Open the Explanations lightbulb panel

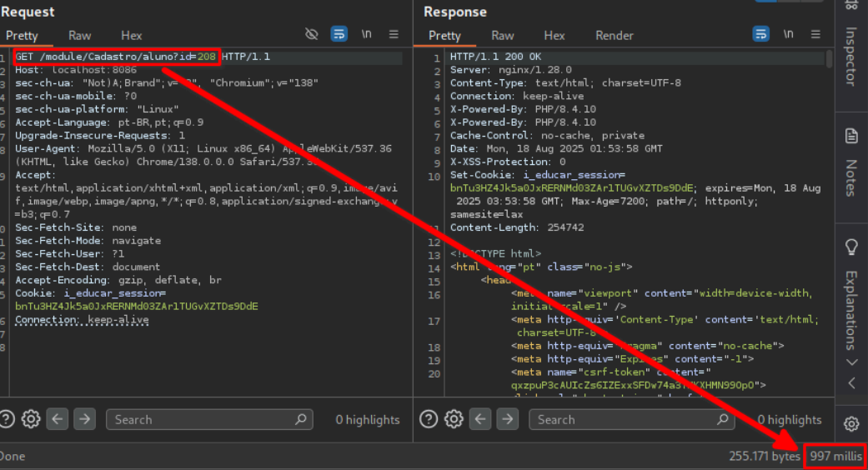point(850,247)
